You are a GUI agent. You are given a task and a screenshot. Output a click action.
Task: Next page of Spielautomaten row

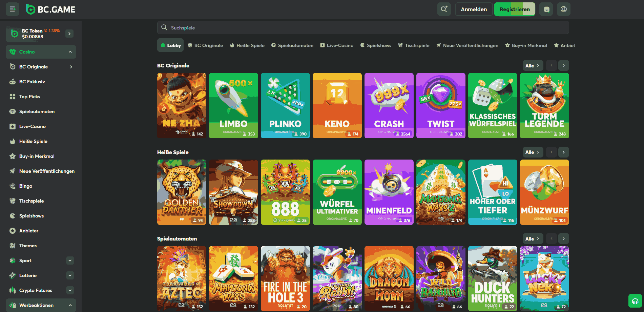pos(564,238)
